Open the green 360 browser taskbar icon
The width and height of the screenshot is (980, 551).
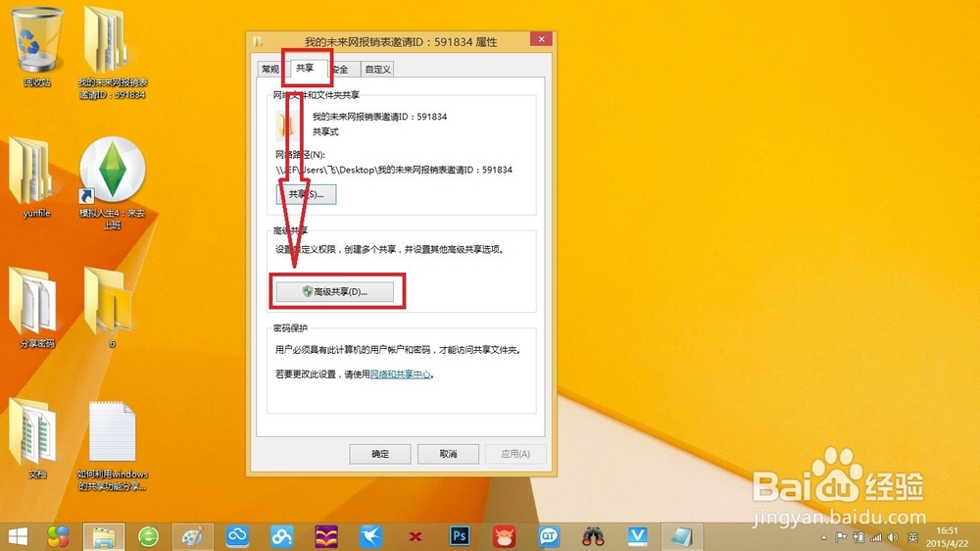[148, 536]
